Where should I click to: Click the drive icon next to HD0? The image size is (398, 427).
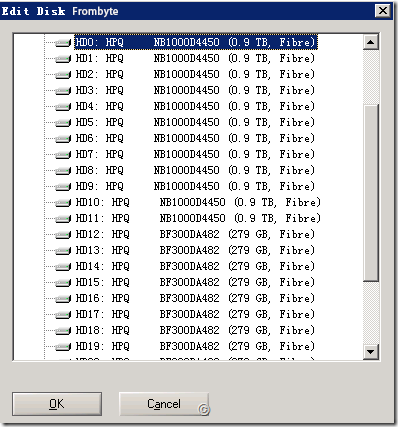pos(63,42)
